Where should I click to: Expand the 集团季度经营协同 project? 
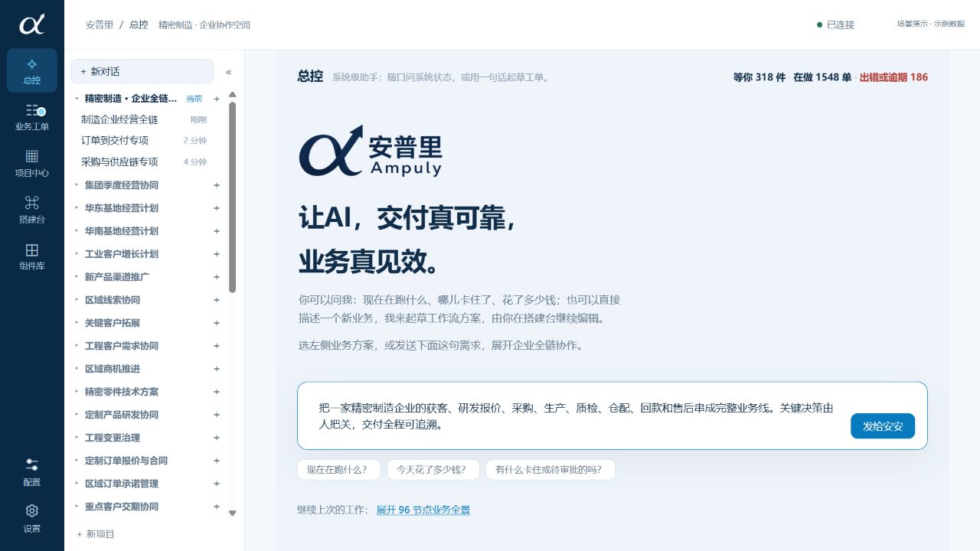77,185
